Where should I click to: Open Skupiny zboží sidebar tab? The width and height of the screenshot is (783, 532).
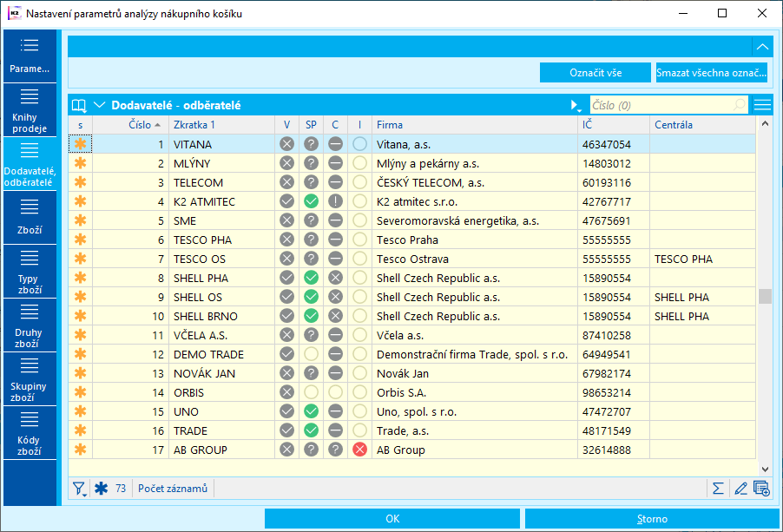30,379
